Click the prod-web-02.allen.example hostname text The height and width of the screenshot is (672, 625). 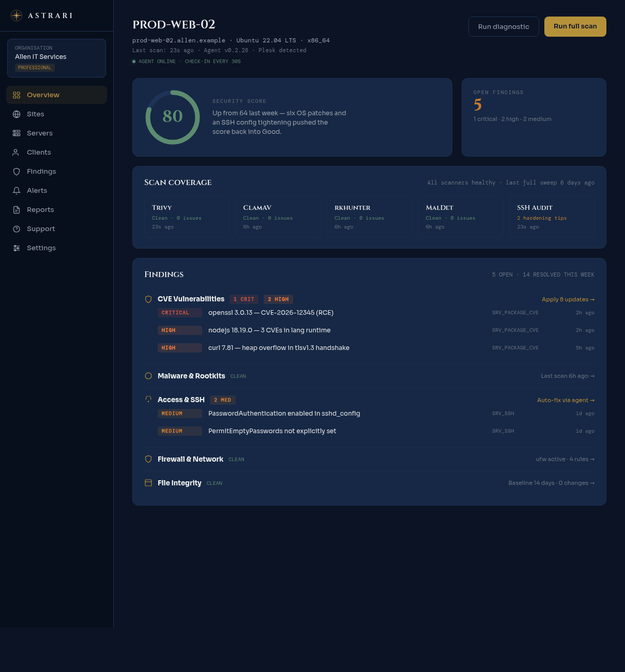(179, 40)
